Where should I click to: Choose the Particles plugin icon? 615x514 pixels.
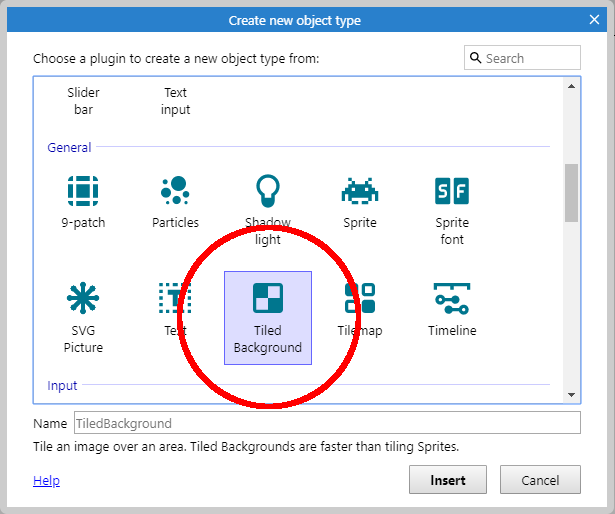[x=175, y=191]
